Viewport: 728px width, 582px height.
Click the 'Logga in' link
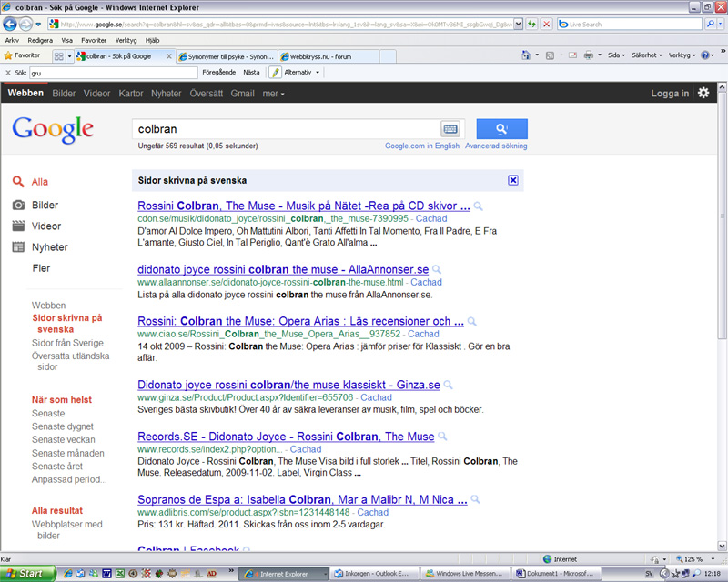[670, 94]
